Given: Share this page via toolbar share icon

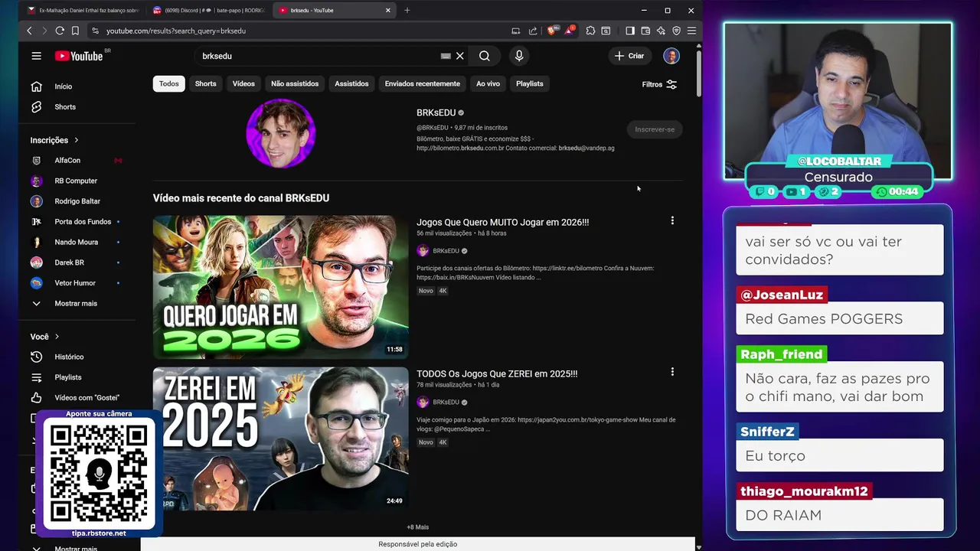Looking at the screenshot, I should 533,31.
